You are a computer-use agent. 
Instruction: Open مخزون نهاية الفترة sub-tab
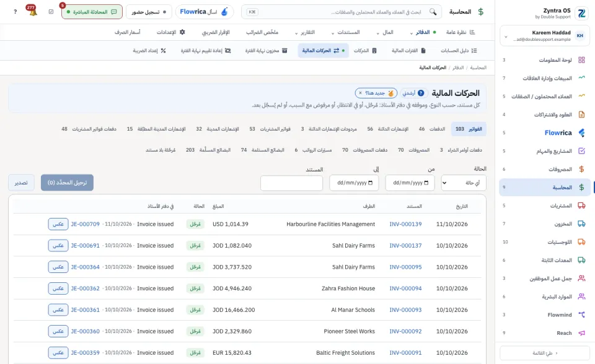point(266,50)
